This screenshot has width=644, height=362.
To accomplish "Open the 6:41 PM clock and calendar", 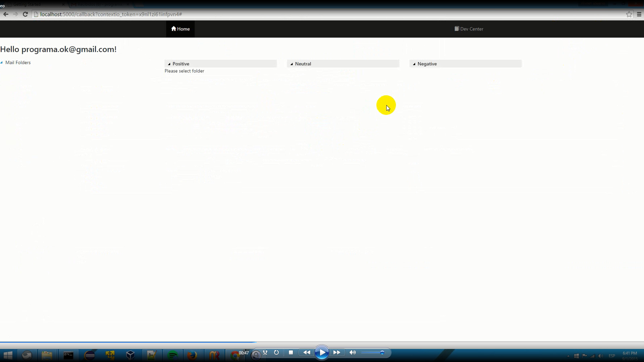I will [630, 356].
